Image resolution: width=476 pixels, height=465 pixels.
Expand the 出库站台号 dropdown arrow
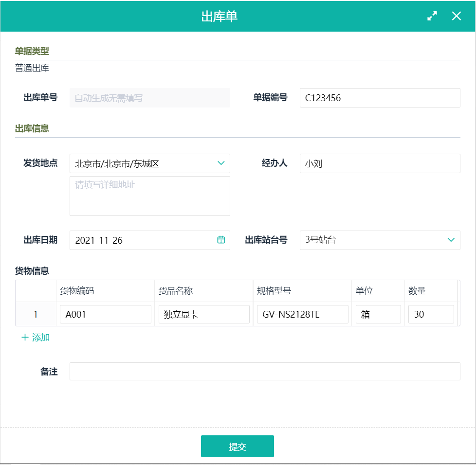[451, 240]
